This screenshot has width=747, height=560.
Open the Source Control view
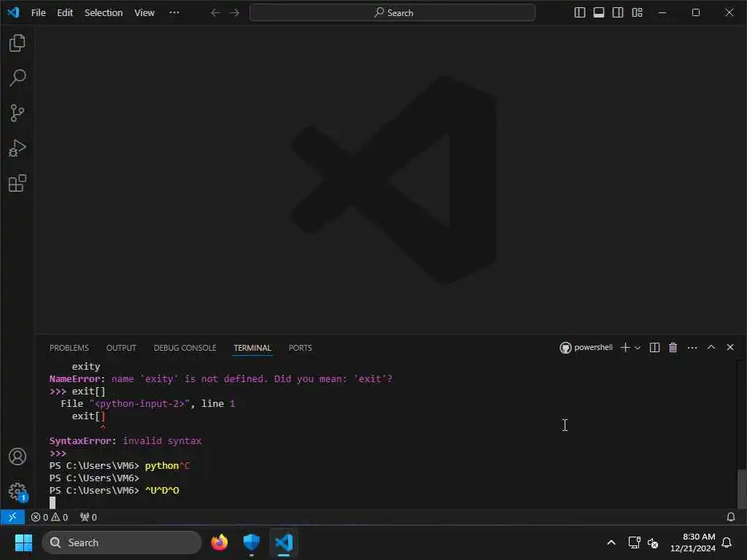coord(18,113)
